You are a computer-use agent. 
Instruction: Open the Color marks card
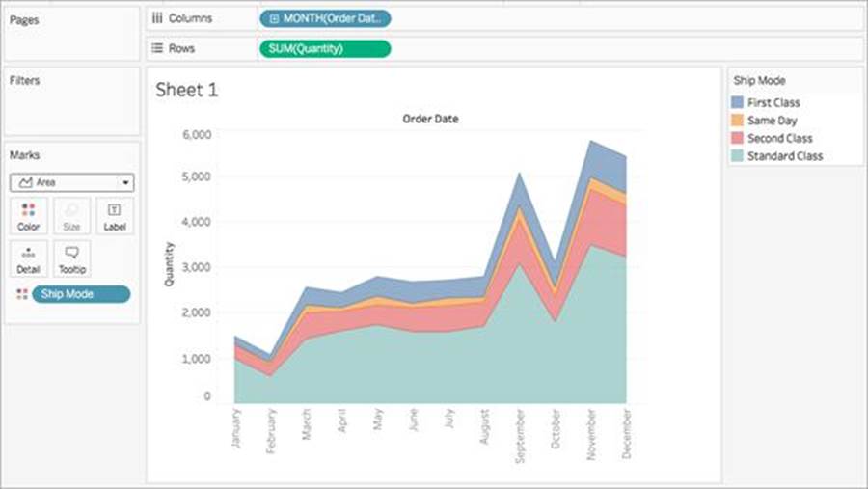28,216
